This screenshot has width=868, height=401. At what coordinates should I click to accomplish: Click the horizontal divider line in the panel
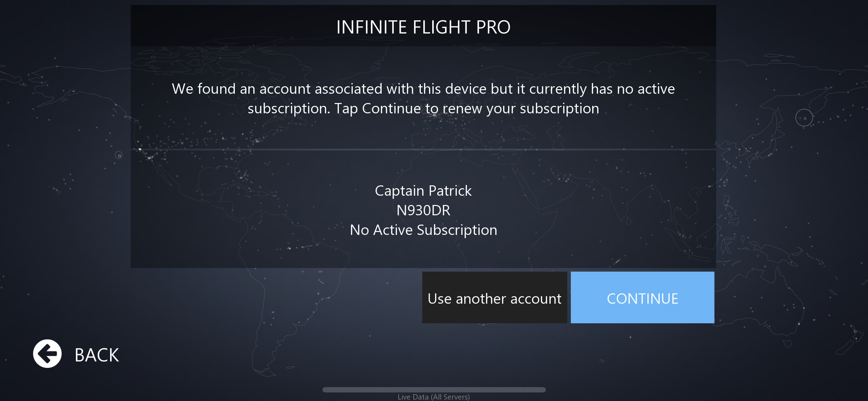pos(423,149)
